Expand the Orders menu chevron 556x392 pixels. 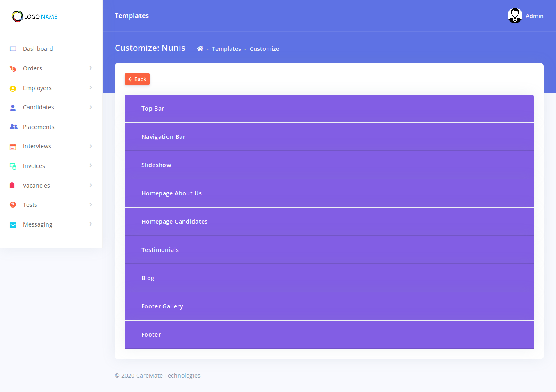tap(91, 68)
